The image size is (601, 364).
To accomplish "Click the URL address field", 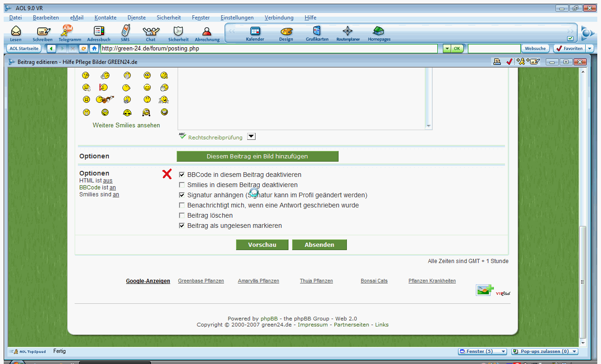I will tap(269, 49).
